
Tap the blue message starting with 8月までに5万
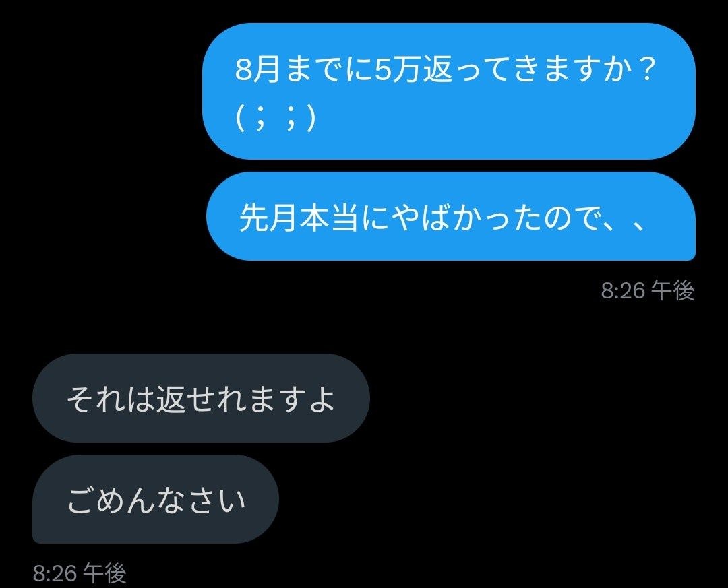[x=448, y=92]
